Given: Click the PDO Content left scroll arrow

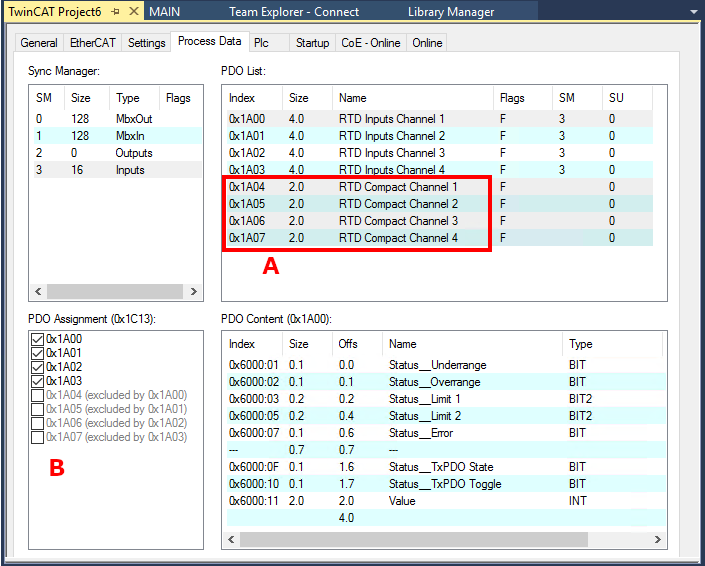Looking at the screenshot, I should [232, 539].
